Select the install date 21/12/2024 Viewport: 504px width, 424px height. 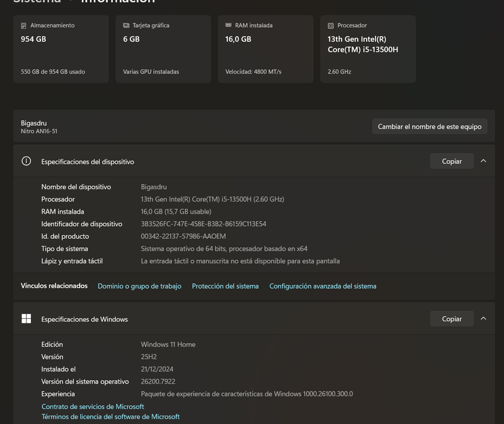pyautogui.click(x=157, y=369)
